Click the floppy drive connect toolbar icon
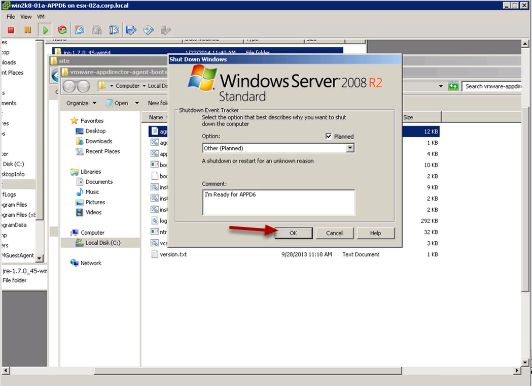Image resolution: width=532 pixels, height=386 pixels. tap(131, 30)
